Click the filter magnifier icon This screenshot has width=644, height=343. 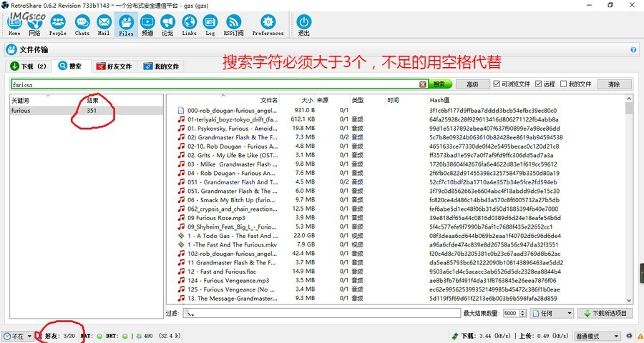click(x=188, y=313)
